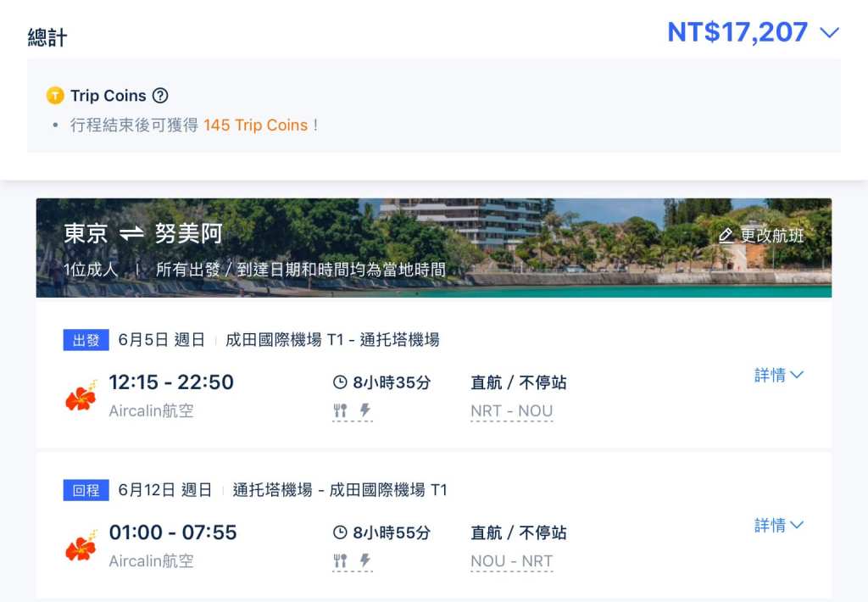
Task: Expand 詳情 for the June 12 return flight
Action: point(778,526)
